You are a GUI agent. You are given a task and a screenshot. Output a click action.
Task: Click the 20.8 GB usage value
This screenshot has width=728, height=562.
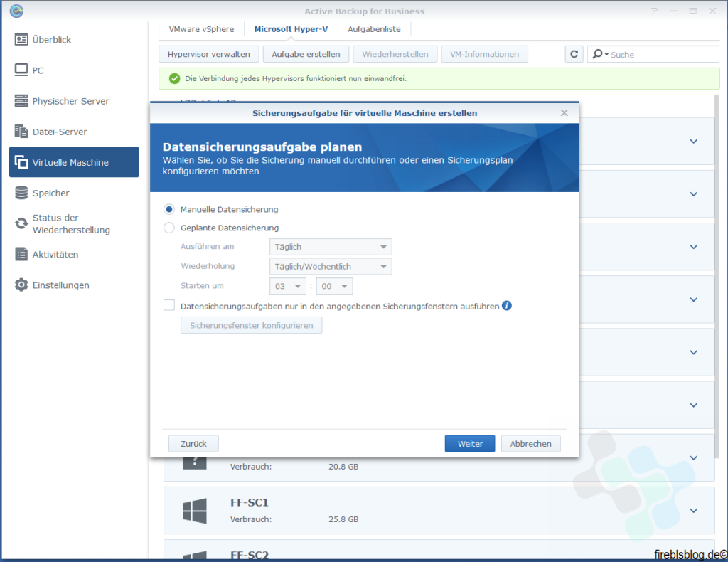[x=343, y=467]
